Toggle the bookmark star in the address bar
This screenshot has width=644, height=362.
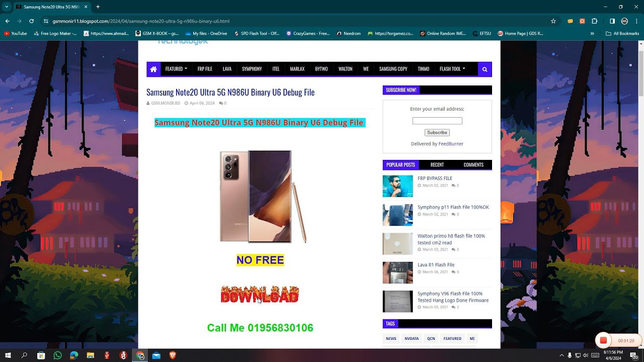[552, 21]
